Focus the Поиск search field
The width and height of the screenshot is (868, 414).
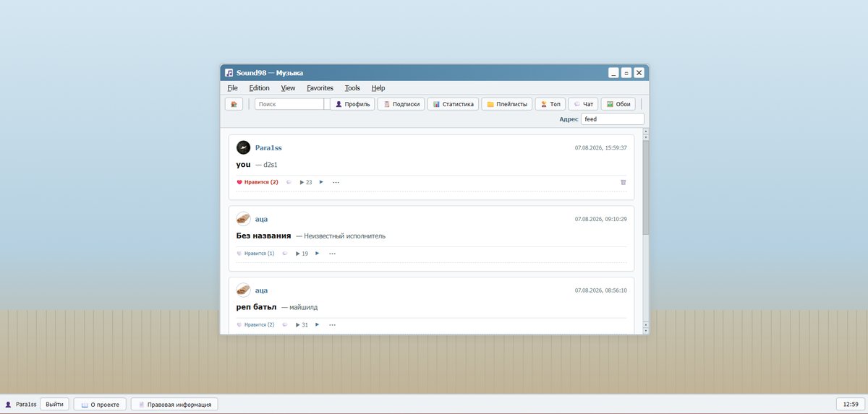289,104
